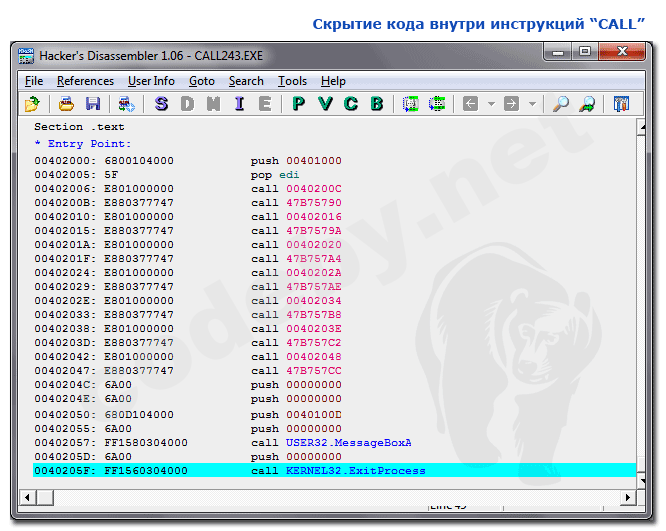The width and height of the screenshot is (666, 531).
Task: Click the search-next magnifier icon
Action: tap(587, 104)
